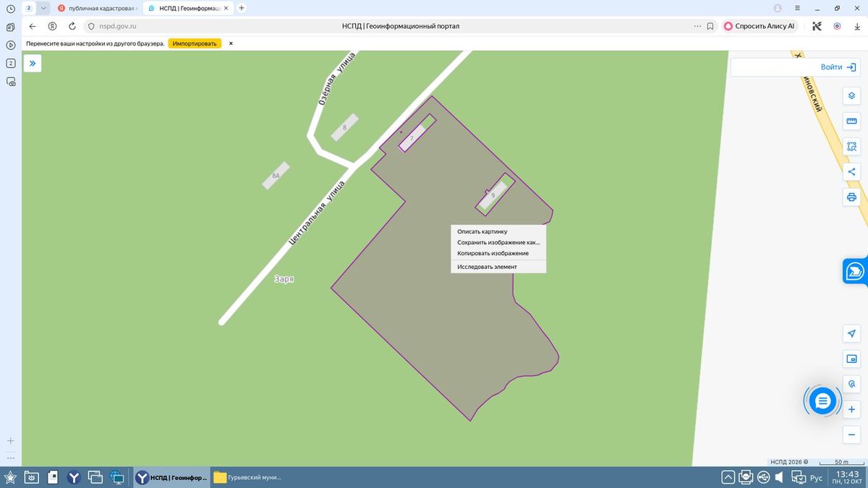Ask Alice AI via 'Спросить Алису AI'

[x=759, y=26]
